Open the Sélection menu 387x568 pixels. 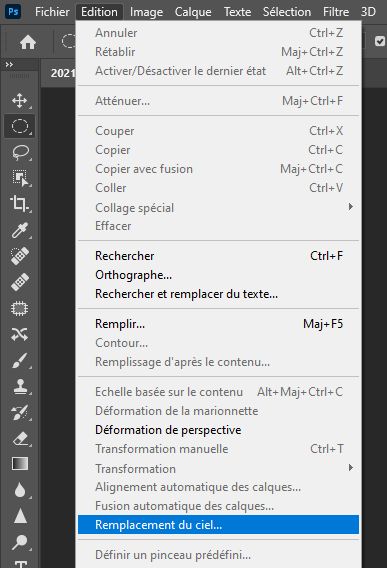tap(287, 12)
